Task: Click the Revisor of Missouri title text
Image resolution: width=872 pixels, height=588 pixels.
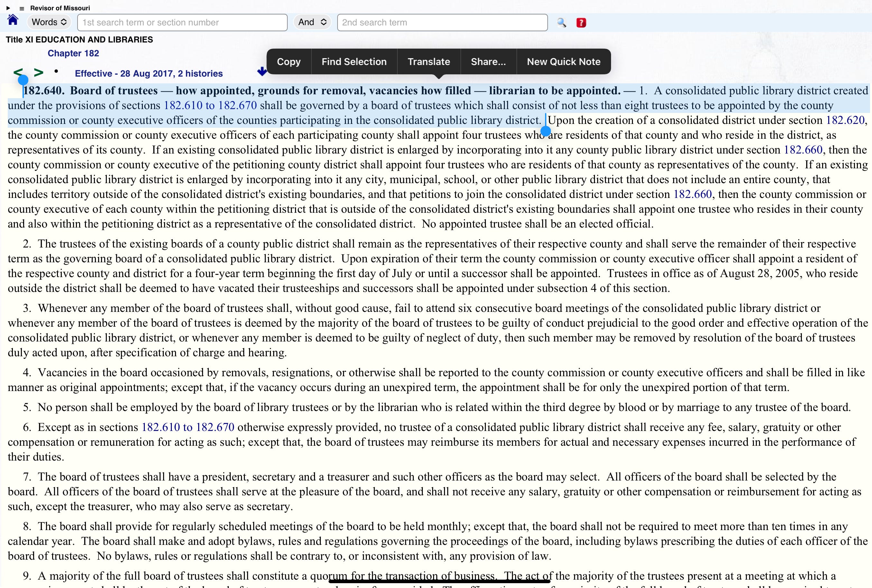Action: pyautogui.click(x=60, y=8)
